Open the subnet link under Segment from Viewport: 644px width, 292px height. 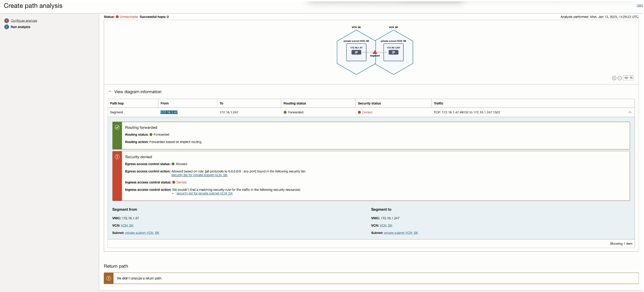pyautogui.click(x=142, y=233)
